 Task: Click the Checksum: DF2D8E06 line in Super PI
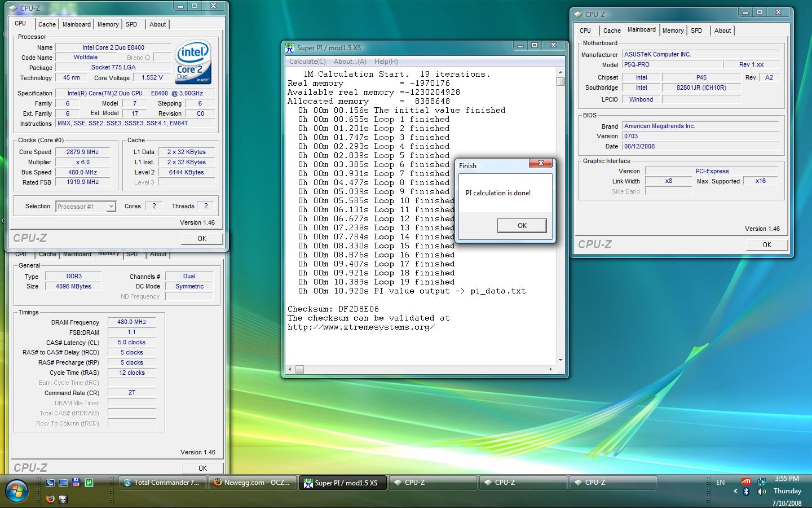tap(333, 309)
